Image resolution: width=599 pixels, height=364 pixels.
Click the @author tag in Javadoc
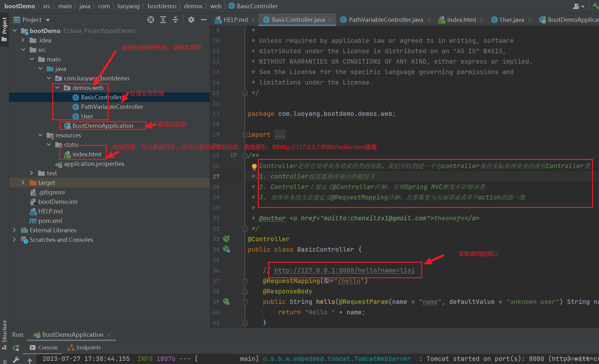[272, 218]
